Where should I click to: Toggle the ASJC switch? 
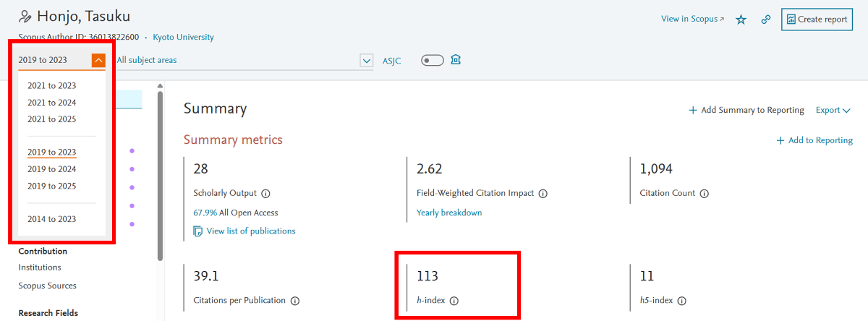[433, 60]
